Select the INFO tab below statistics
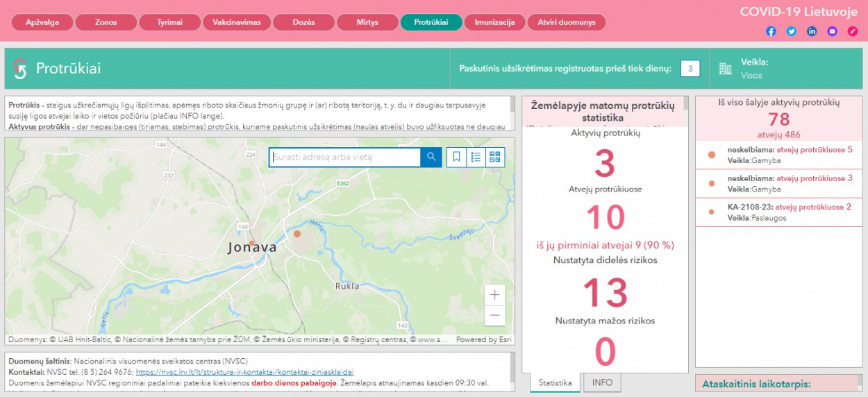The height and width of the screenshot is (397, 868). (602, 383)
